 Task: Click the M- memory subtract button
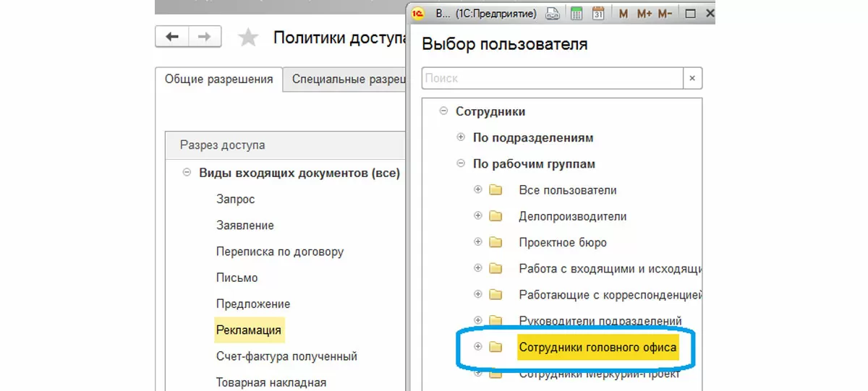click(x=666, y=13)
